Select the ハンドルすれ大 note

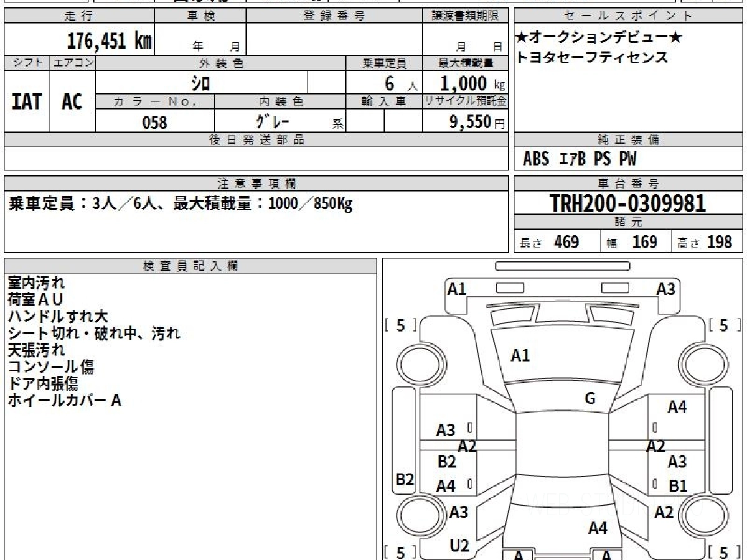point(58,316)
